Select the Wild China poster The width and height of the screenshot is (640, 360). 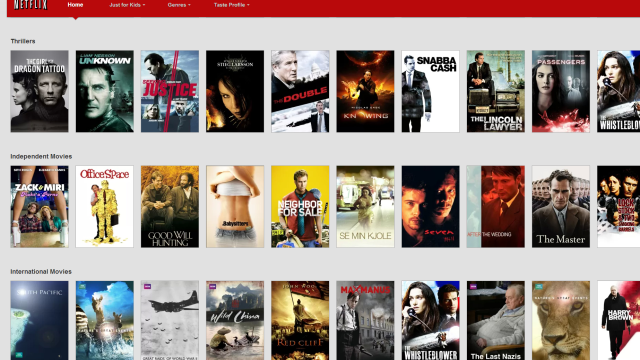pos(235,320)
